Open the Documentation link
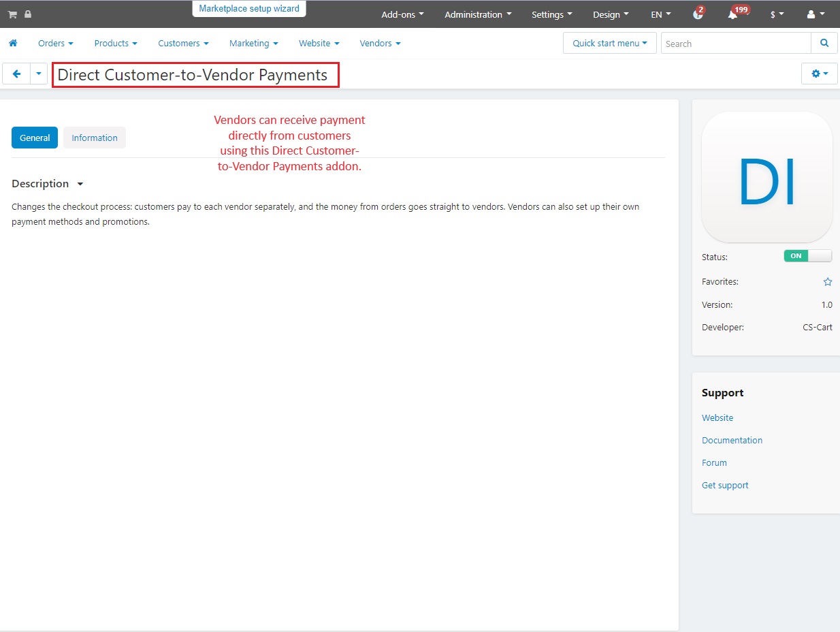The image size is (840, 632). [732, 440]
